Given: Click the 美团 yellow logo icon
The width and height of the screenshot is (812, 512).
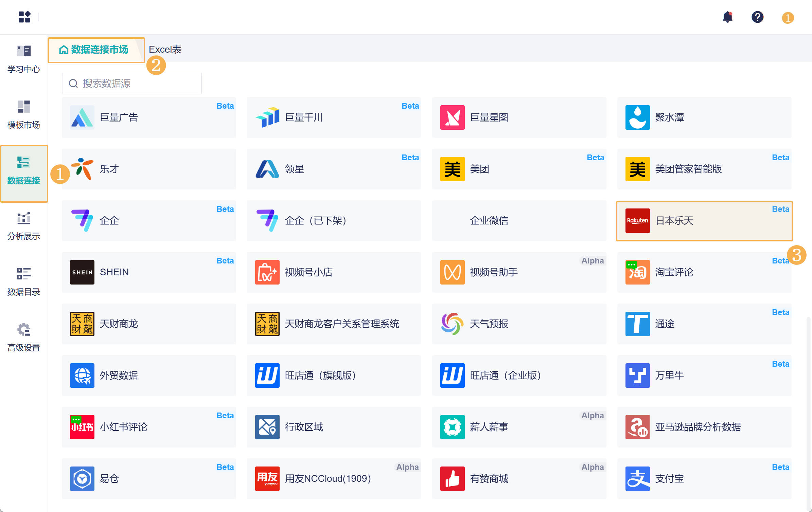Looking at the screenshot, I should (x=452, y=169).
